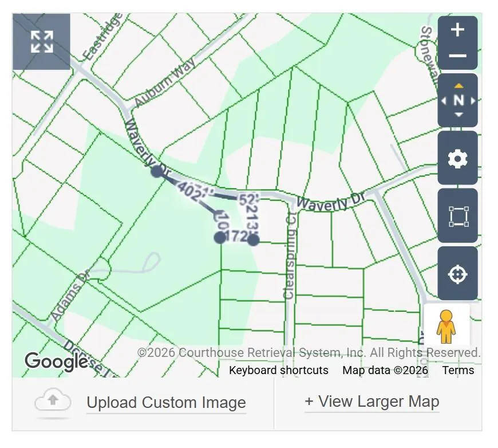Select parcel boundary dot on Waverly Dr
This screenshot has height=448, width=498.
157,171
